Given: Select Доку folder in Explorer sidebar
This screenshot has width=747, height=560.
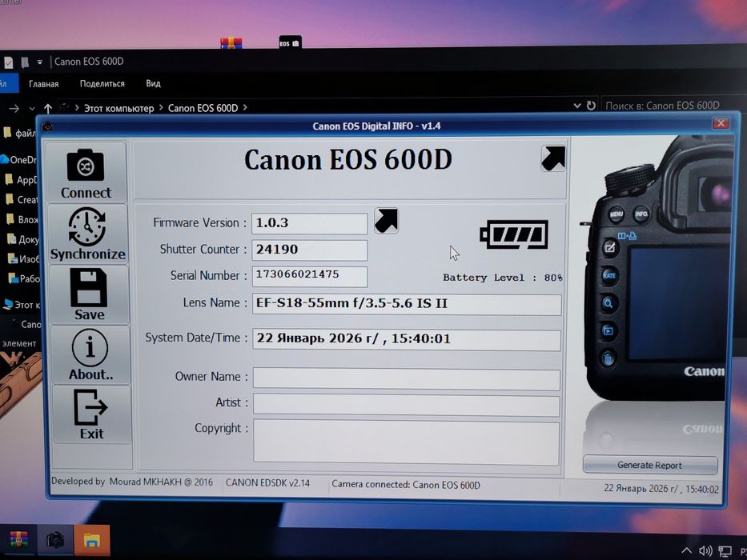Looking at the screenshot, I should coord(22,239).
